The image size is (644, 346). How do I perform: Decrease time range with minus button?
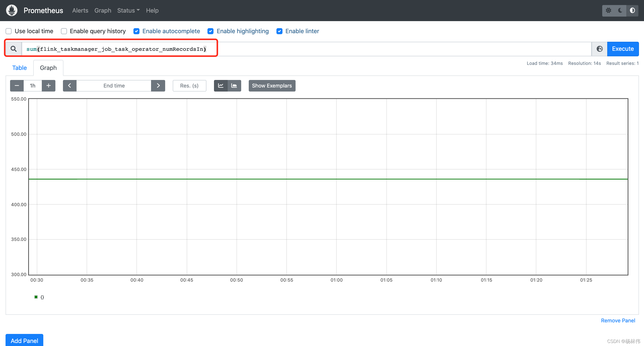[17, 86]
